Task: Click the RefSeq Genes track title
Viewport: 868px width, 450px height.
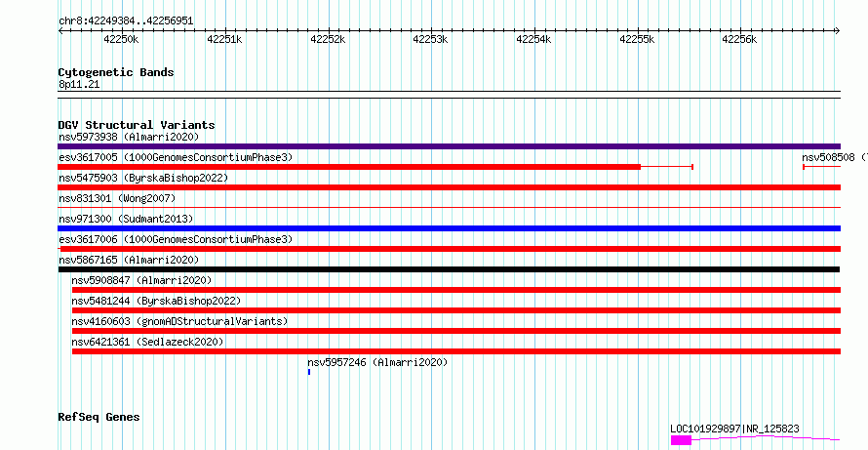Action: [x=99, y=417]
